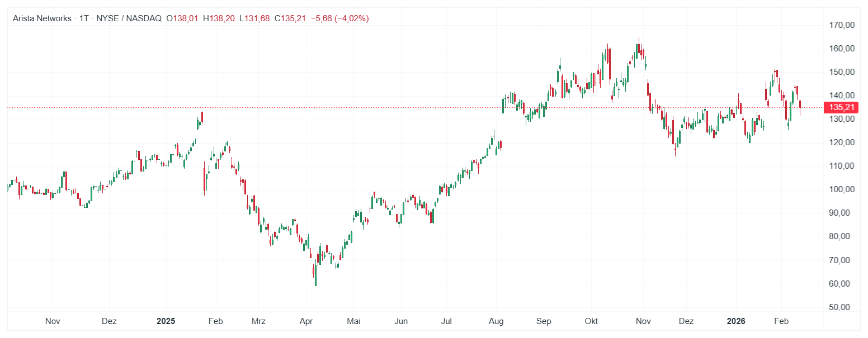Click the close value C135,21
This screenshot has width=868, height=338.
pyautogui.click(x=290, y=18)
